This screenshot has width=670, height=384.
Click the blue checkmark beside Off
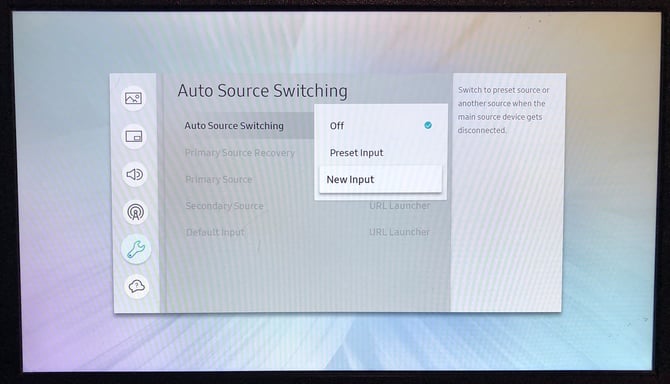(428, 125)
